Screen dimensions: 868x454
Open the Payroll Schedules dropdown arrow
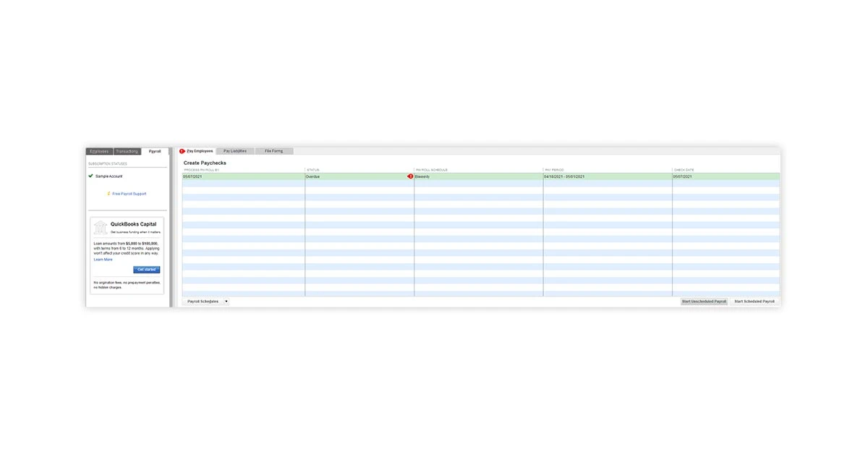pyautogui.click(x=226, y=301)
